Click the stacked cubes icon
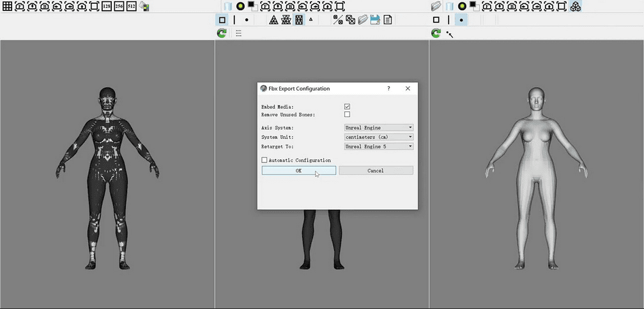Image resolution: width=644 pixels, height=309 pixels. pyautogui.click(x=576, y=6)
